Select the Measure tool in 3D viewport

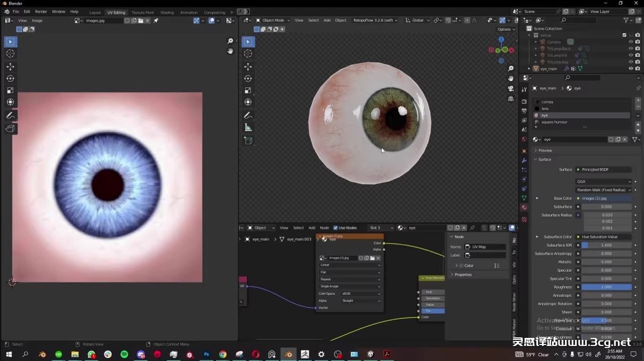(x=248, y=128)
